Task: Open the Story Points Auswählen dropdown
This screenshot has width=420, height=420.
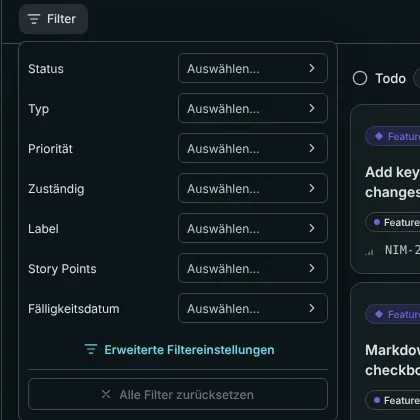Action: click(253, 268)
